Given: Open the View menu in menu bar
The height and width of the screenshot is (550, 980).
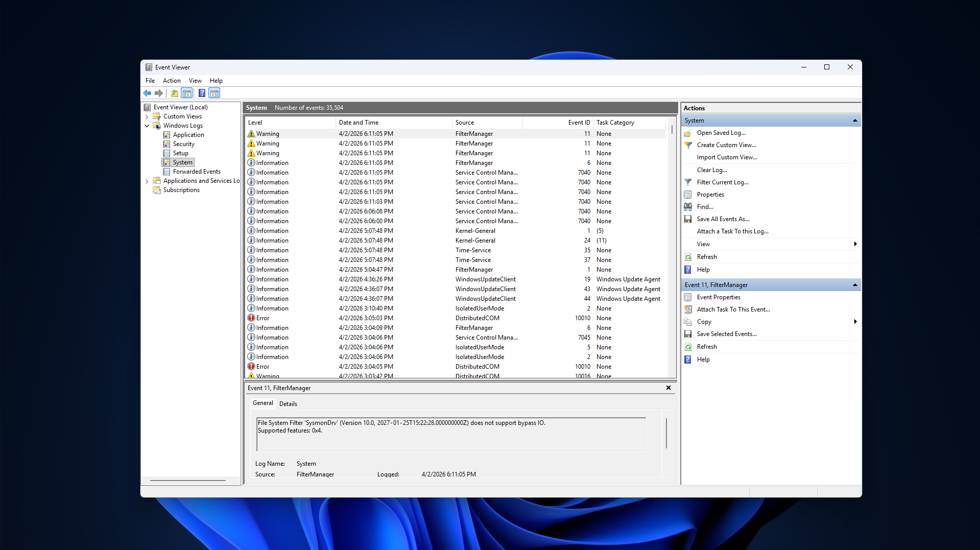Looking at the screenshot, I should click(195, 81).
